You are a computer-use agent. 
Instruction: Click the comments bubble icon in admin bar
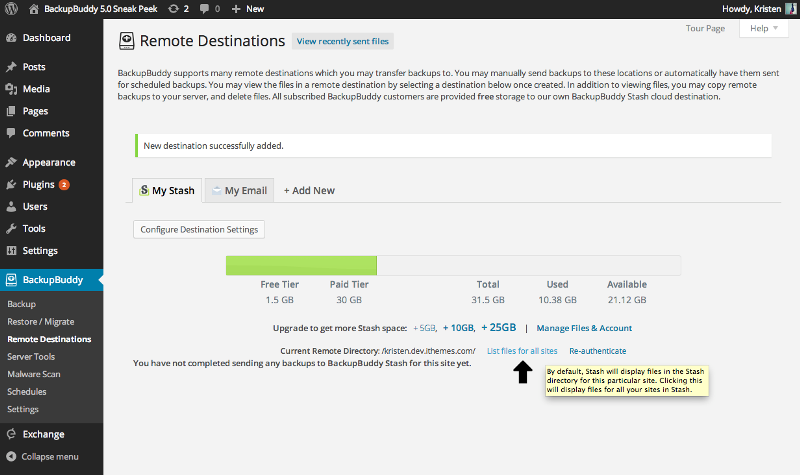tap(204, 9)
